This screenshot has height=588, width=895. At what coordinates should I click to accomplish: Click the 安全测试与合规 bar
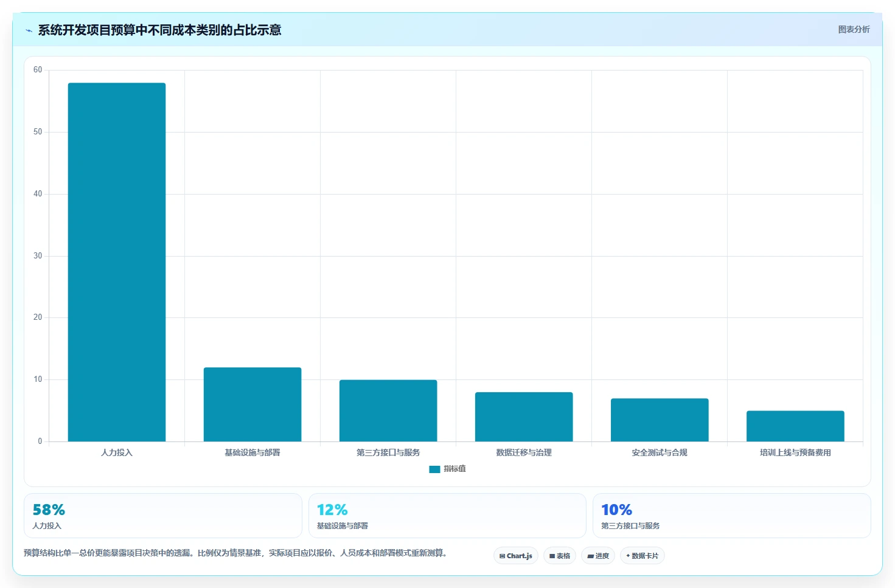click(x=660, y=420)
